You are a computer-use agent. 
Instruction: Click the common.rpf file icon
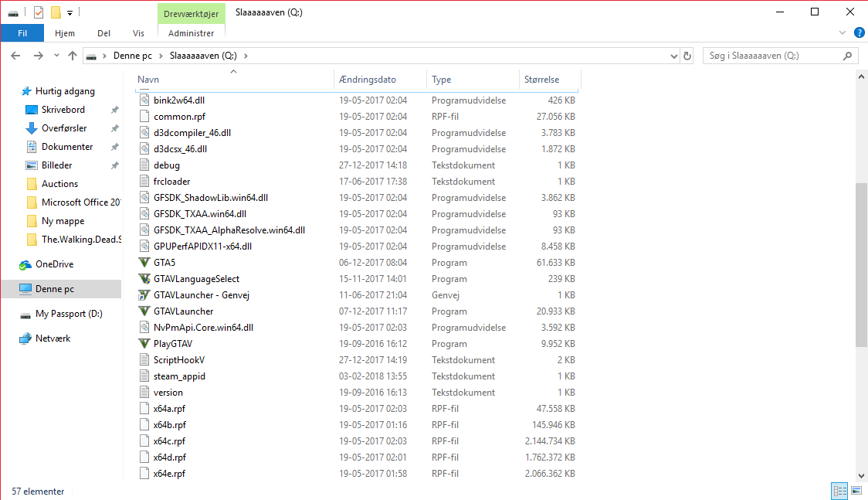144,116
